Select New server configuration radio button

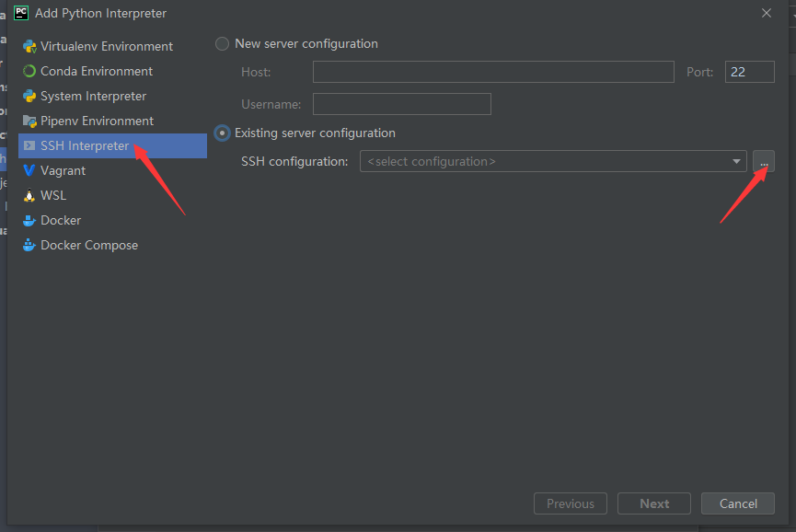pos(223,44)
